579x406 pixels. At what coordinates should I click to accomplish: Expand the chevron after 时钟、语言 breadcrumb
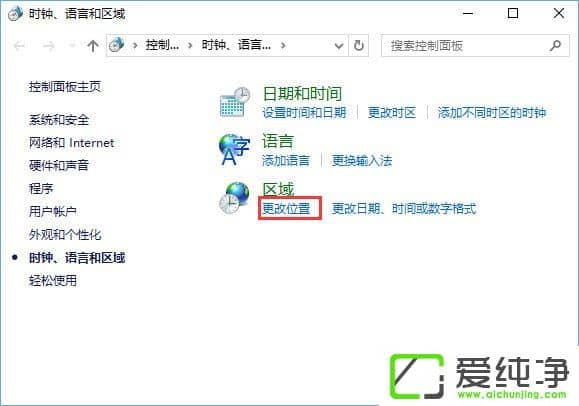coord(283,45)
